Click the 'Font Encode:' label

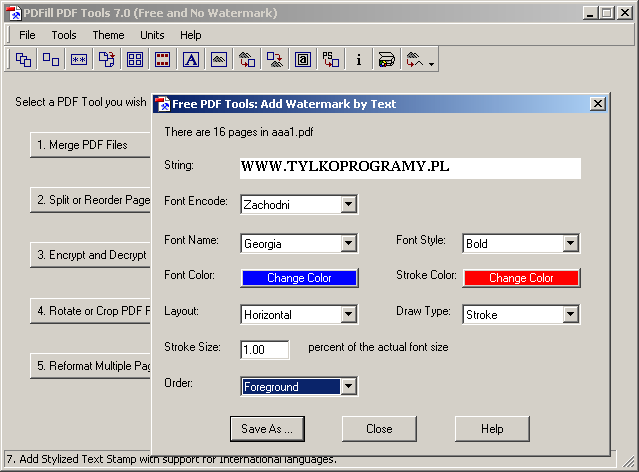pyautogui.click(x=196, y=201)
